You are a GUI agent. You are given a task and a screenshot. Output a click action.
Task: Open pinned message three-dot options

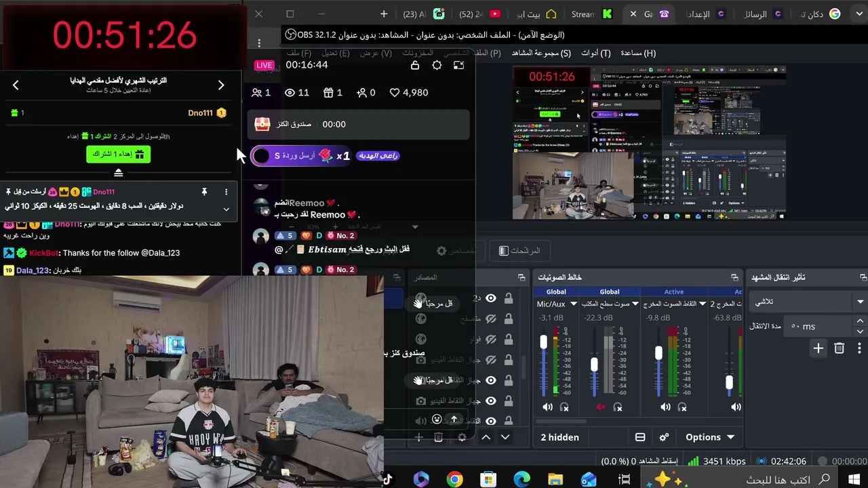pos(226,192)
